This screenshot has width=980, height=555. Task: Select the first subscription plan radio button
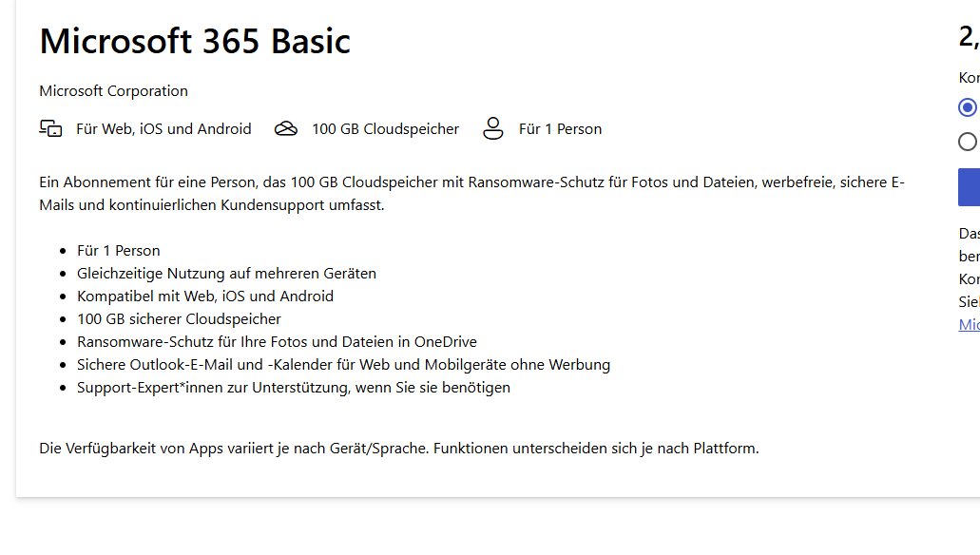pos(968,107)
